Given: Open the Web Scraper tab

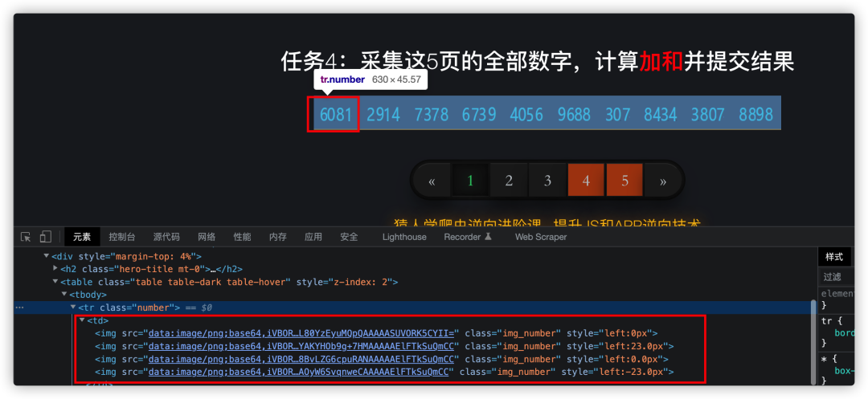Looking at the screenshot, I should coord(541,237).
